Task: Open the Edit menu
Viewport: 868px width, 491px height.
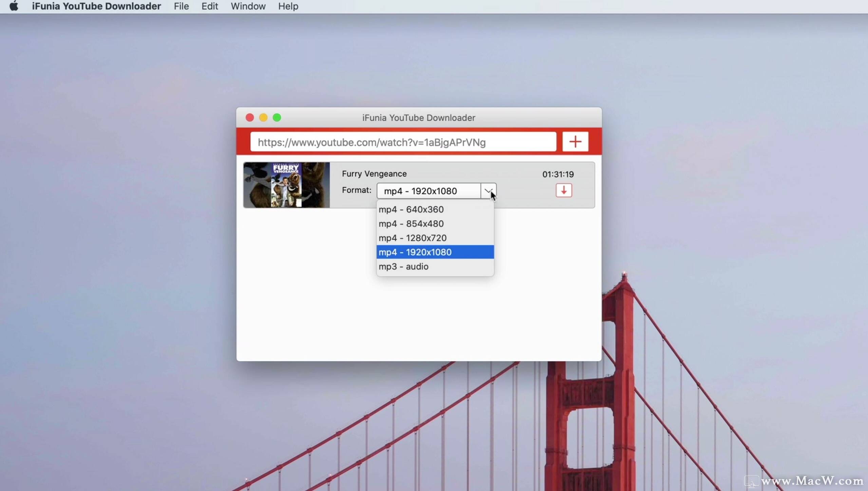Action: coord(209,6)
